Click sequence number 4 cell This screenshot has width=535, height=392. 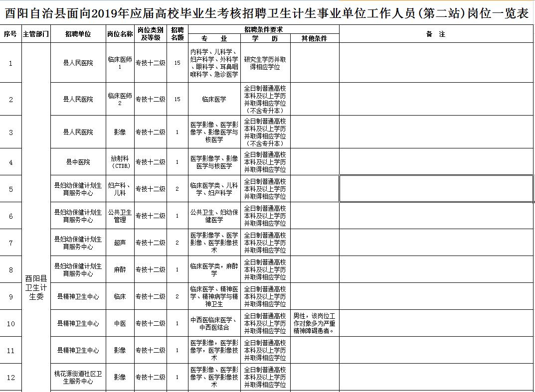pyautogui.click(x=10, y=162)
